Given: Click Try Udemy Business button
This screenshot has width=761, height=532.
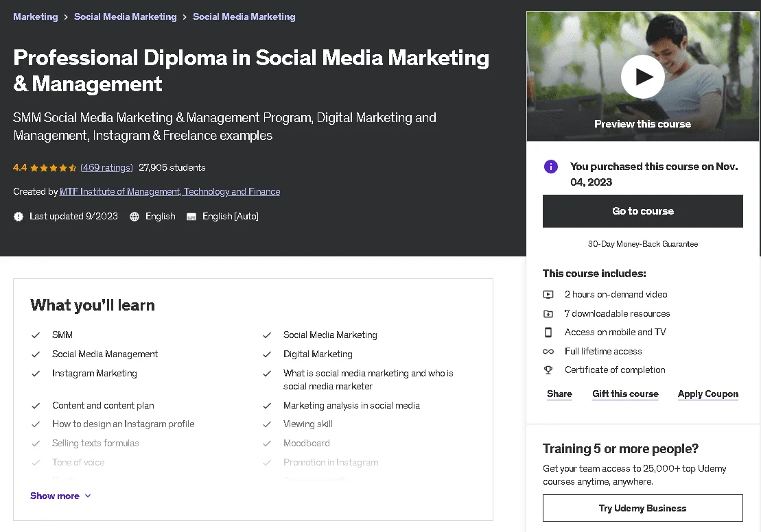Looking at the screenshot, I should 642,508.
